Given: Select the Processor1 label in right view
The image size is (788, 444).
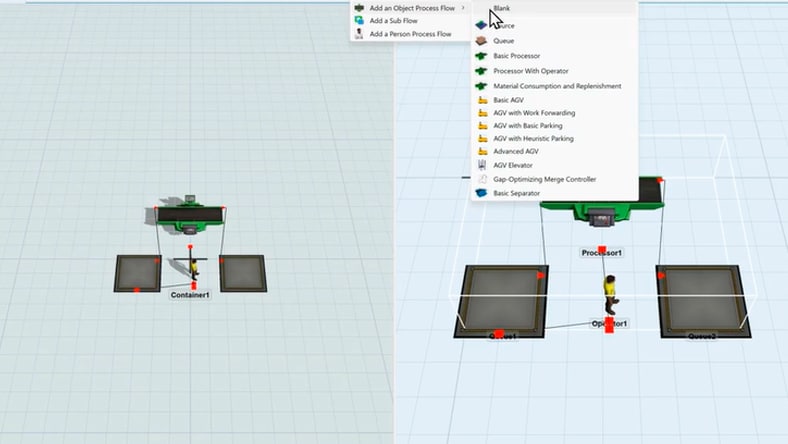Looking at the screenshot, I should pyautogui.click(x=602, y=253).
